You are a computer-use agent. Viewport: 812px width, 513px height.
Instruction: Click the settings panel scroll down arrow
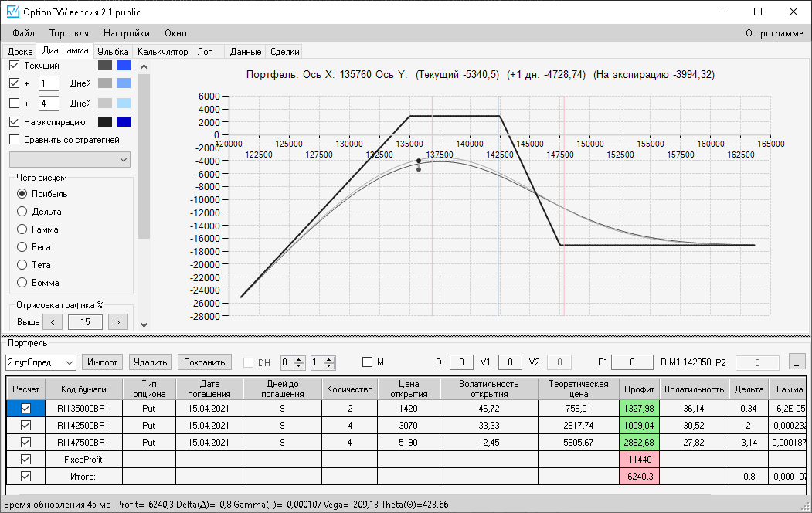[x=144, y=325]
